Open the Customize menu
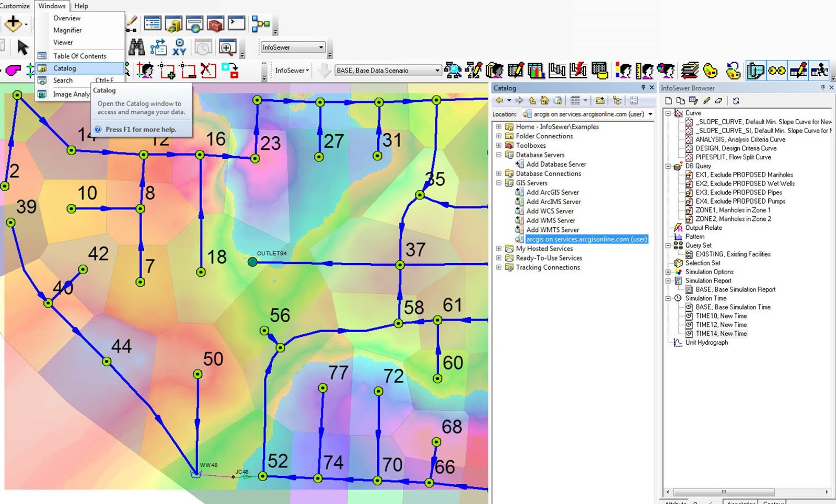Viewport: 836px width, 504px height. click(x=15, y=6)
